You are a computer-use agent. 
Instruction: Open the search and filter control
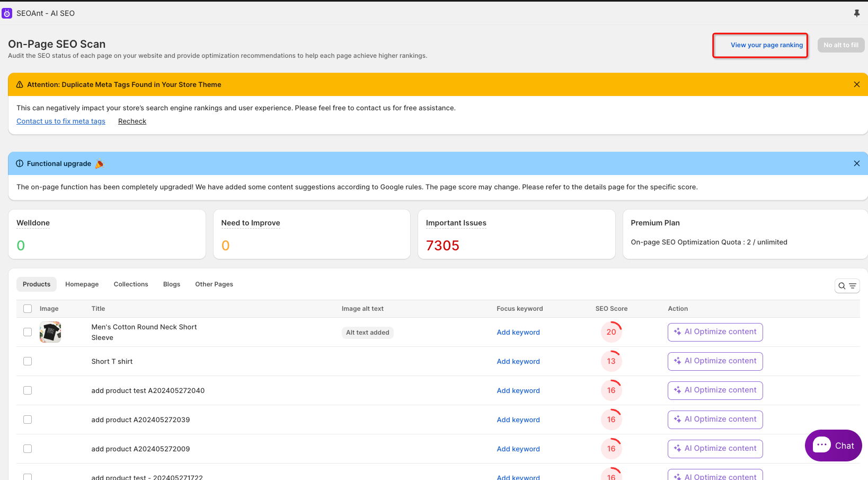point(847,286)
